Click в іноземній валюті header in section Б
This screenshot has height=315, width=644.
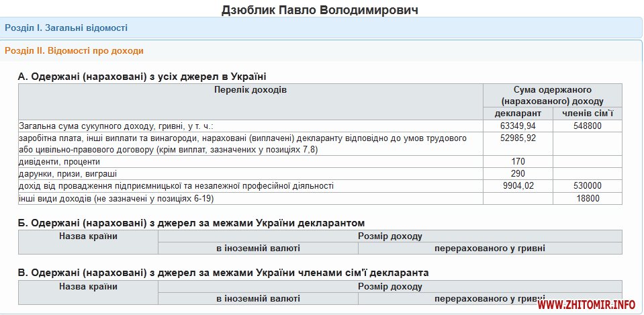click(258, 249)
